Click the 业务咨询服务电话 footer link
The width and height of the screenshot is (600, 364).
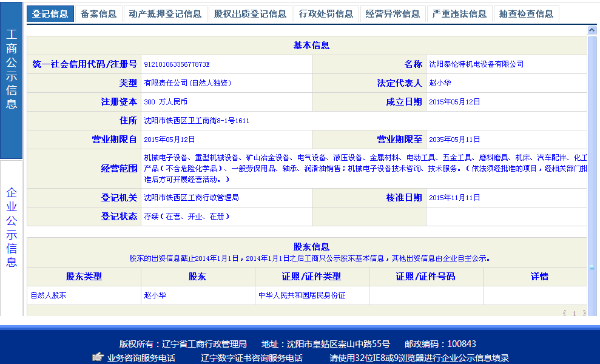[x=141, y=358]
